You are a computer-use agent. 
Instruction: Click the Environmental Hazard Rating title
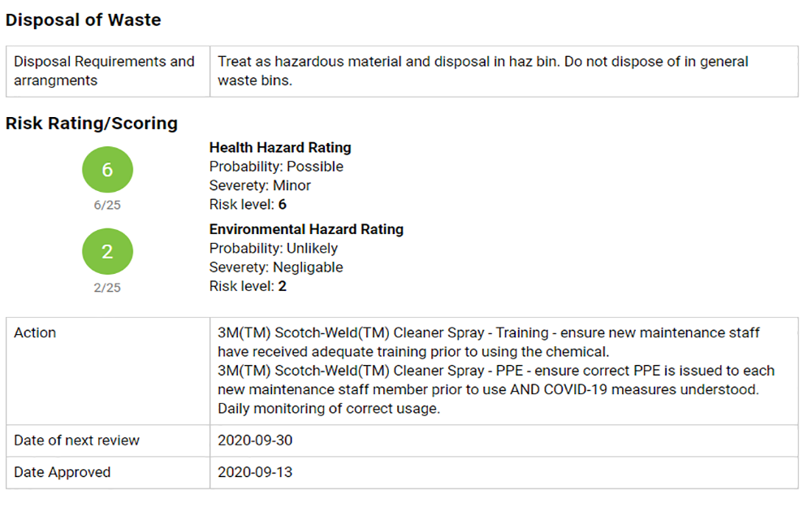click(306, 229)
